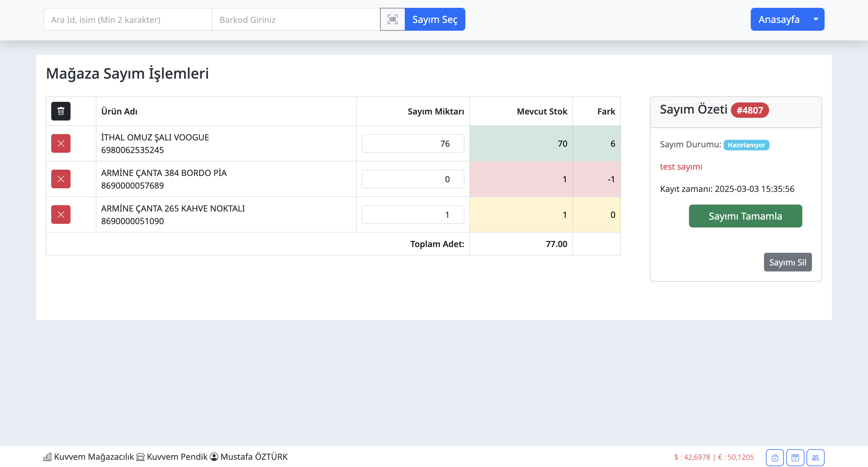The height and width of the screenshot is (467, 868).
Task: Click the Sayımı Sil button
Action: (x=788, y=262)
